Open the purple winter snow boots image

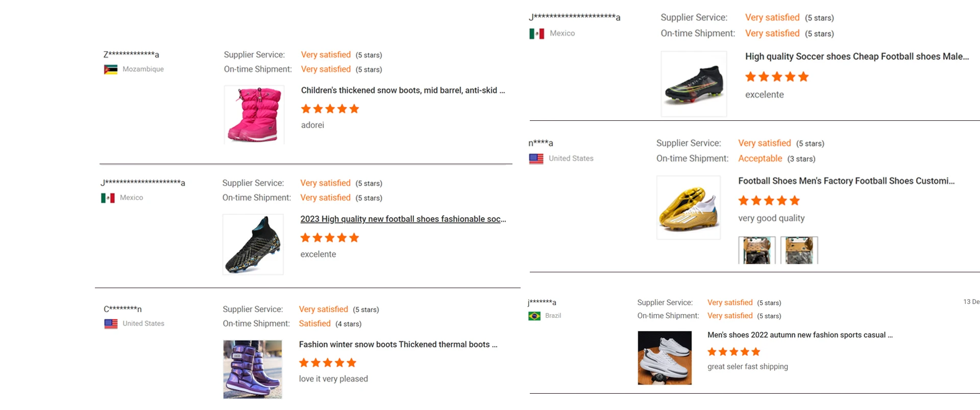[253, 369]
